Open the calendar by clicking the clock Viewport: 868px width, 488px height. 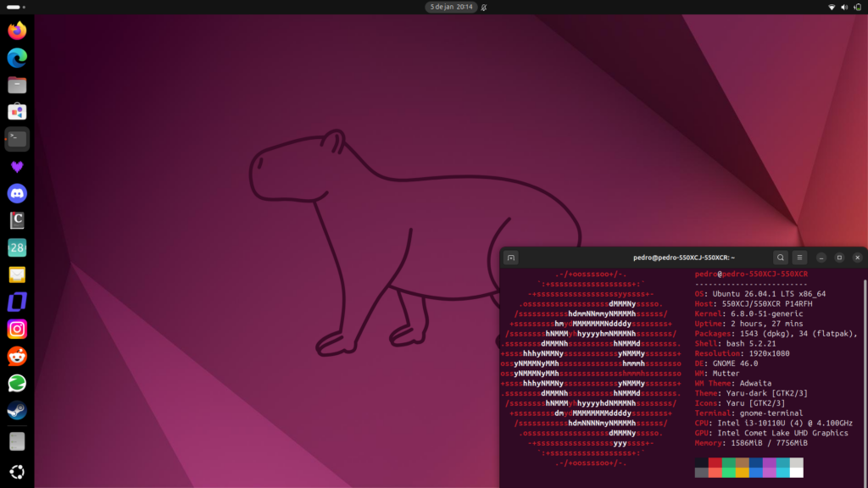[450, 8]
